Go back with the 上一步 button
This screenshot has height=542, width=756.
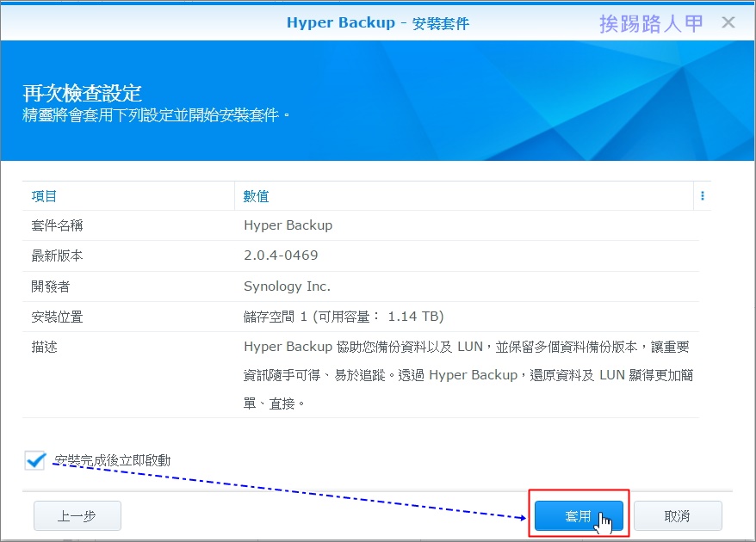[x=77, y=515]
